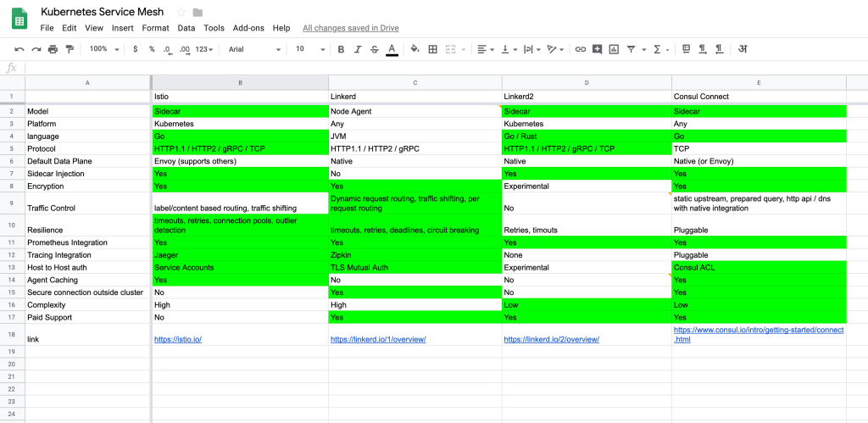
Task: Open the 123 number format dropdown
Action: 204,49
